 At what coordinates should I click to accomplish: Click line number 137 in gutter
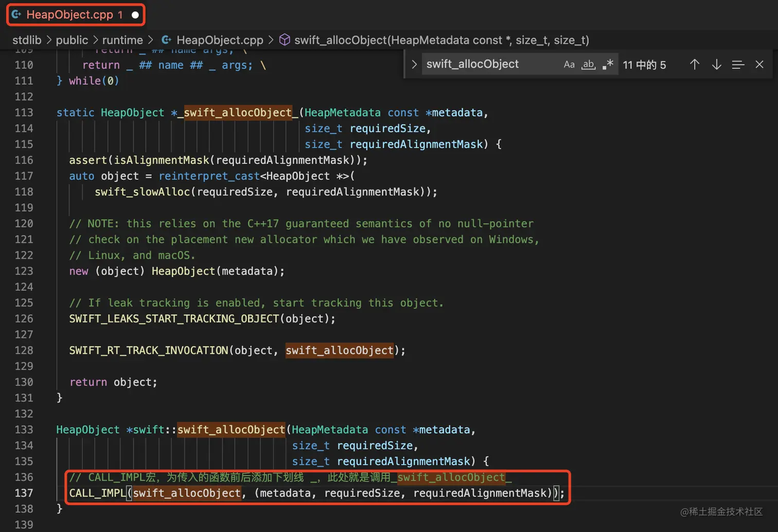coord(24,493)
